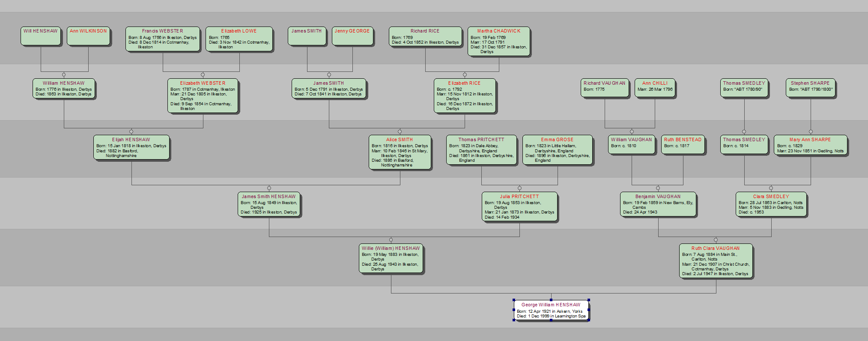Click the connector circle above Elijah HENSHAW
This screenshot has width=868, height=341.
click(131, 131)
